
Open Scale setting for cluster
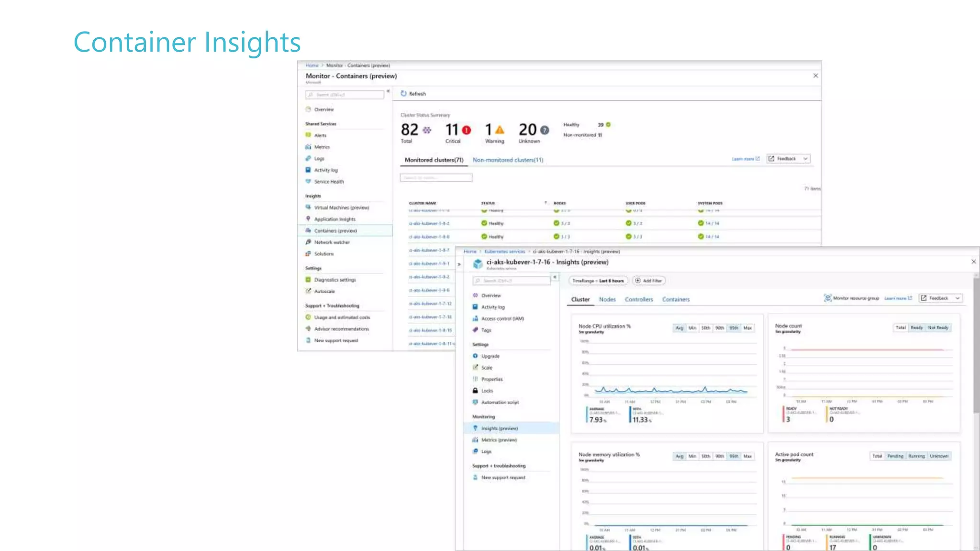coord(486,368)
